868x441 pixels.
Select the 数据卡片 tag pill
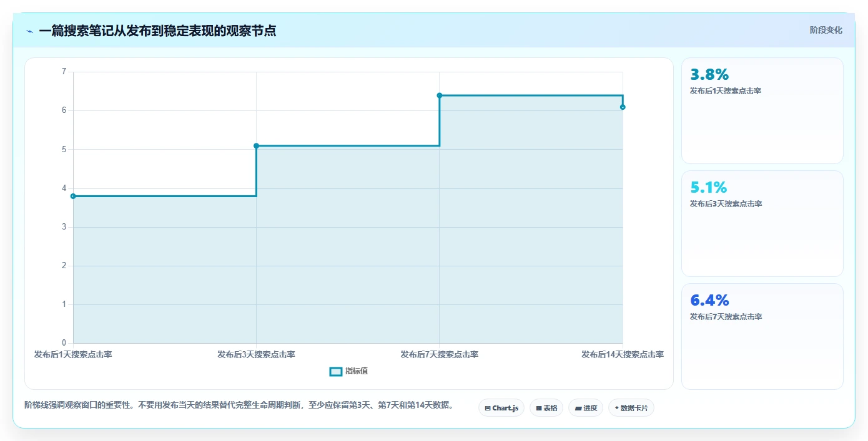click(631, 408)
